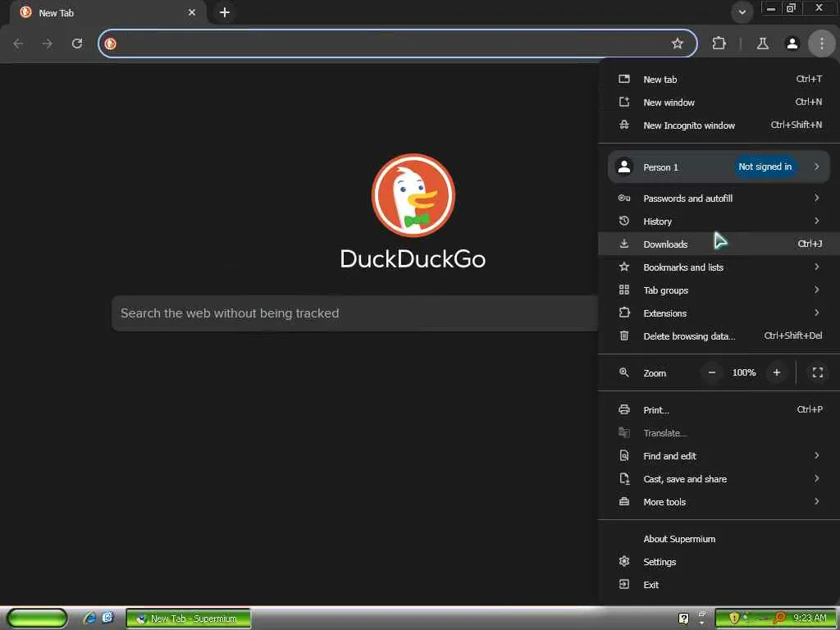Bookmark this tab with the star icon

677,43
